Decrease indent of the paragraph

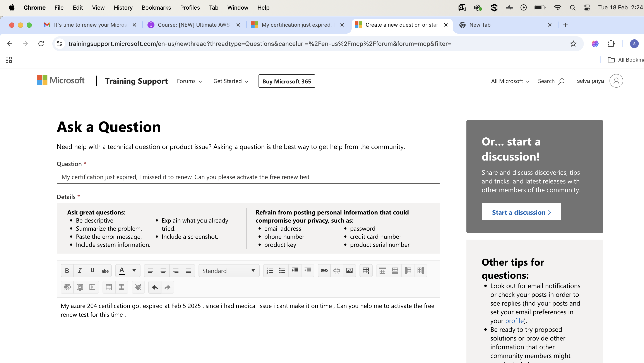tap(308, 271)
